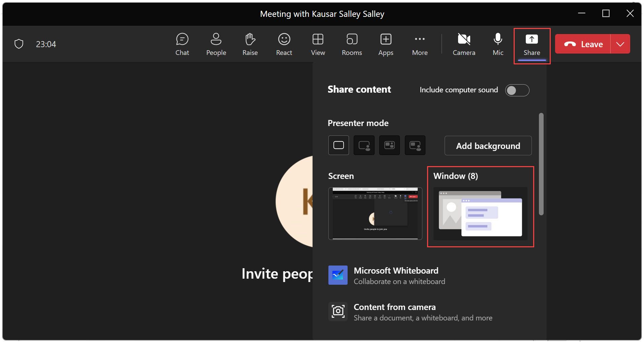Click the meeting security shield icon

coord(19,43)
